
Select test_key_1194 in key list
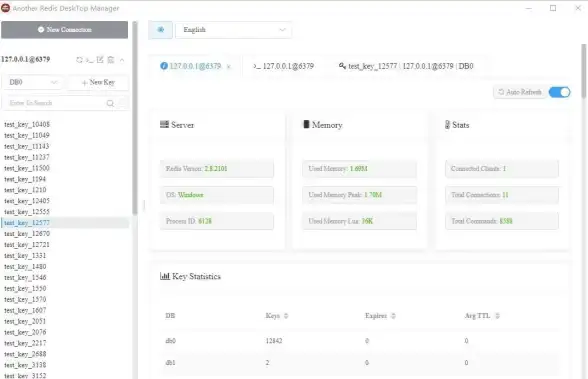[25, 179]
